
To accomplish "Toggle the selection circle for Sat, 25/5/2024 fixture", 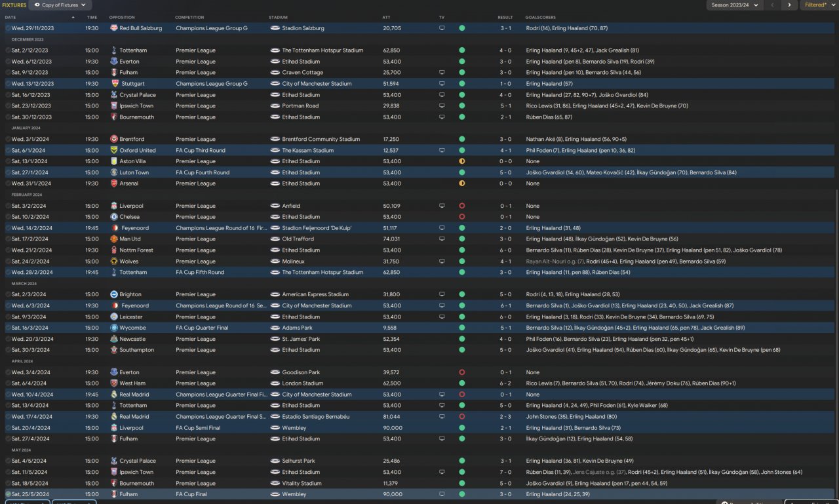I will pyautogui.click(x=8, y=494).
